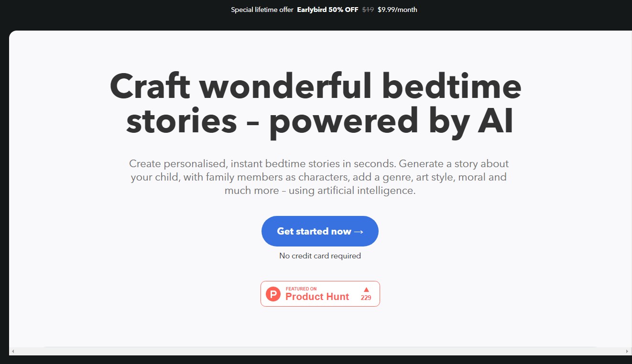Click the 229 upvote count
632x364 pixels.
(366, 298)
